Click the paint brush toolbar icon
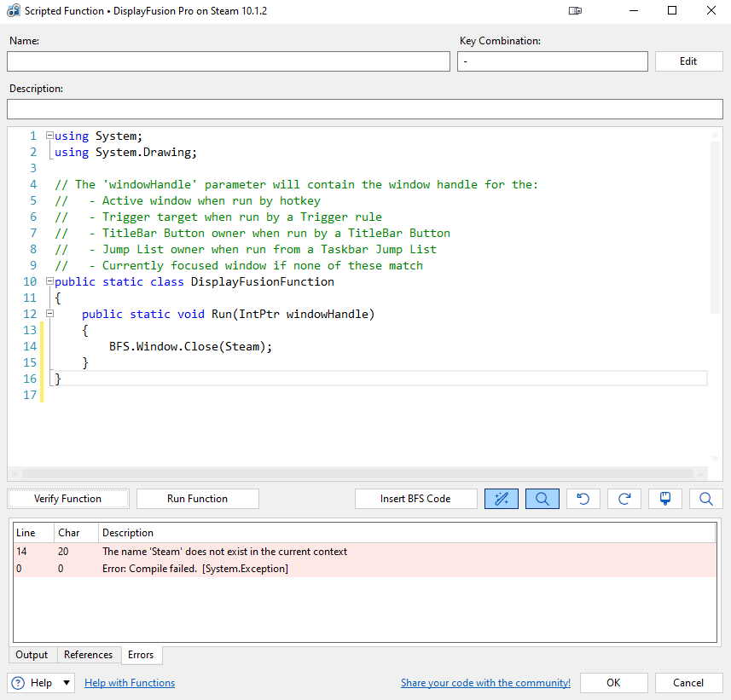Screen dimensions: 731x700 point(665,499)
